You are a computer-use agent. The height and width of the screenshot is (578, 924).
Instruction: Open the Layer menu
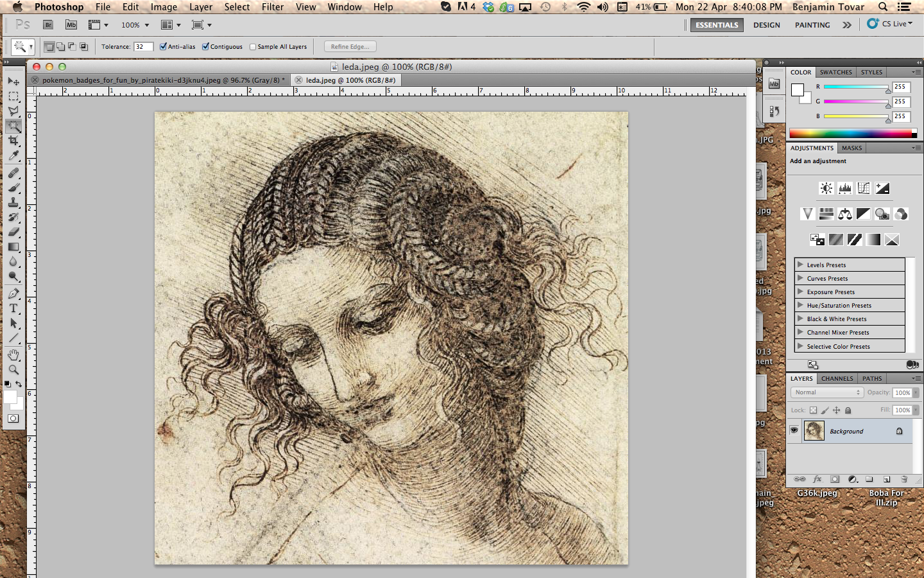click(201, 7)
